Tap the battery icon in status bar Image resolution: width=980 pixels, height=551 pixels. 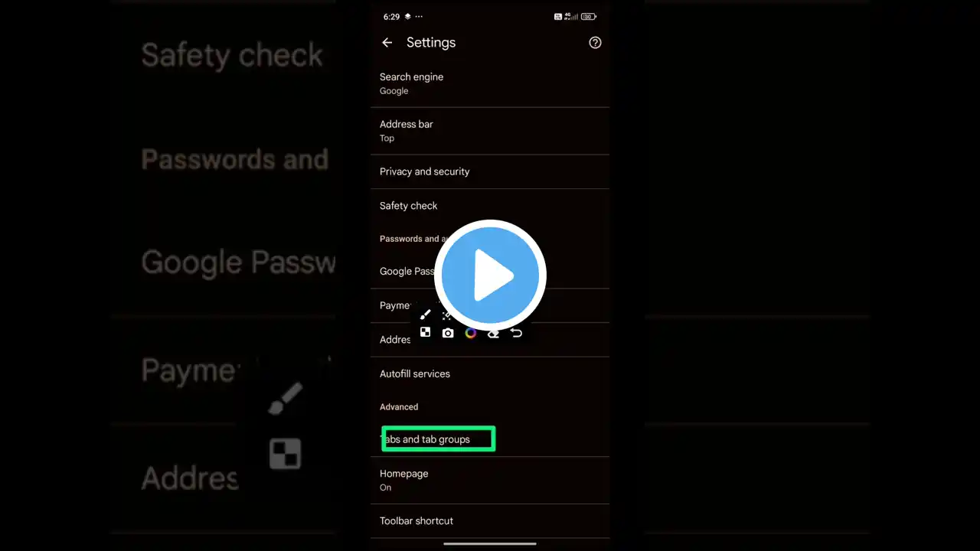coord(588,16)
